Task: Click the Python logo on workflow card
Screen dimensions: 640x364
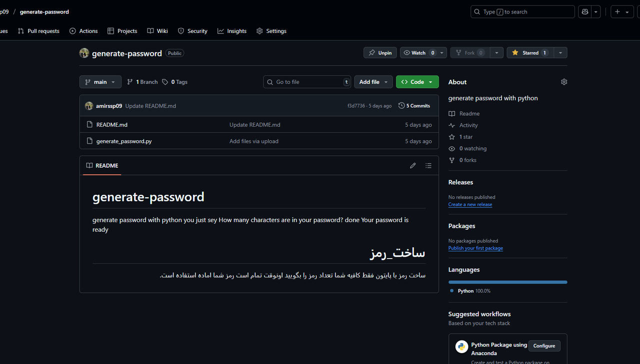Action: tap(461, 347)
